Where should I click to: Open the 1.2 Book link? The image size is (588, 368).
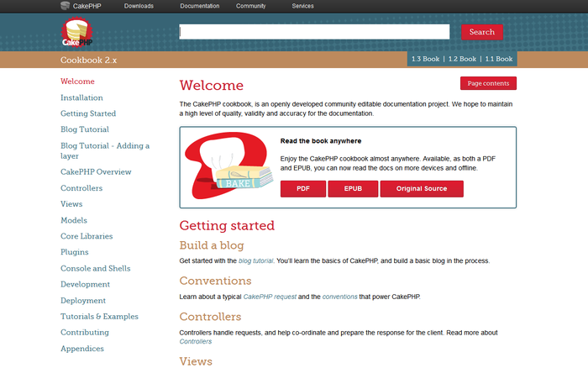click(x=462, y=59)
